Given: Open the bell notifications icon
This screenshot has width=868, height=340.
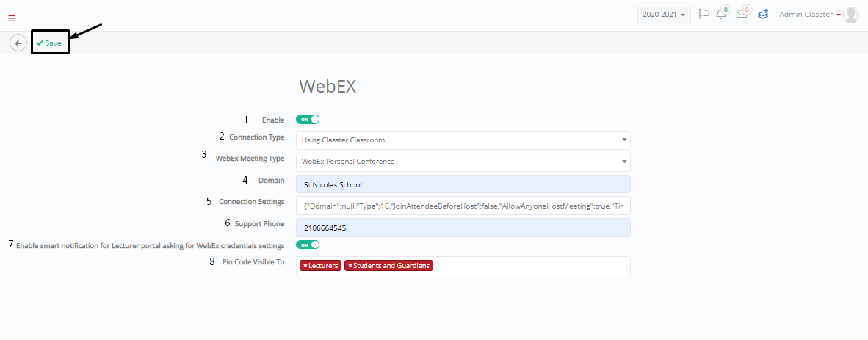Looking at the screenshot, I should tap(720, 15).
